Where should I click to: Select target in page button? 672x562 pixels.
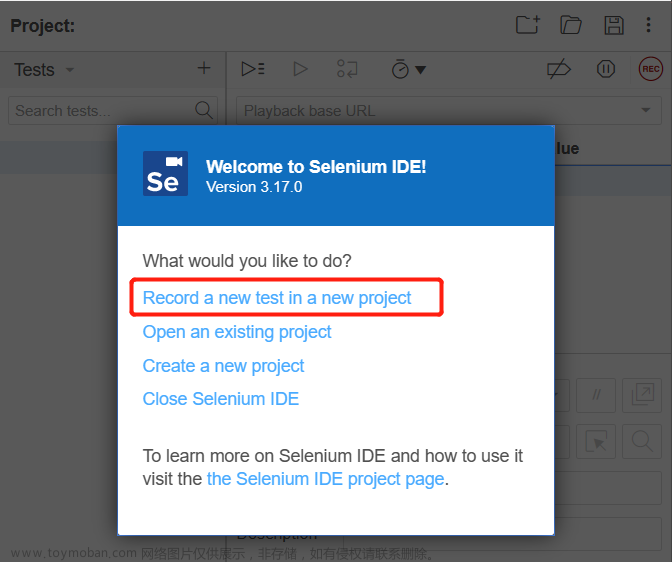pyautogui.click(x=596, y=442)
